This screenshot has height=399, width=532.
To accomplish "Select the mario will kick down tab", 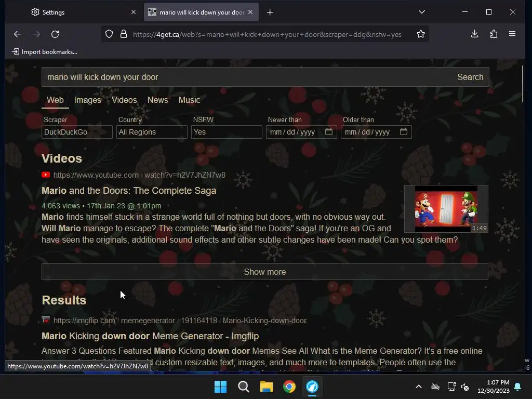I will click(x=201, y=12).
